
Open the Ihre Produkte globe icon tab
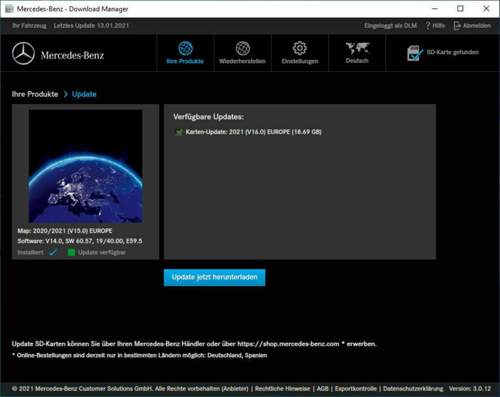coord(185,48)
